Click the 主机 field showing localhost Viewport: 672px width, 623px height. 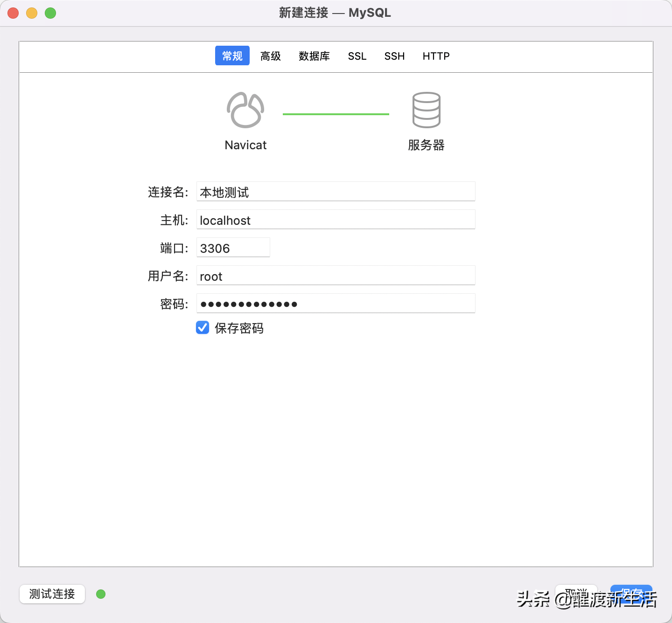click(x=335, y=220)
